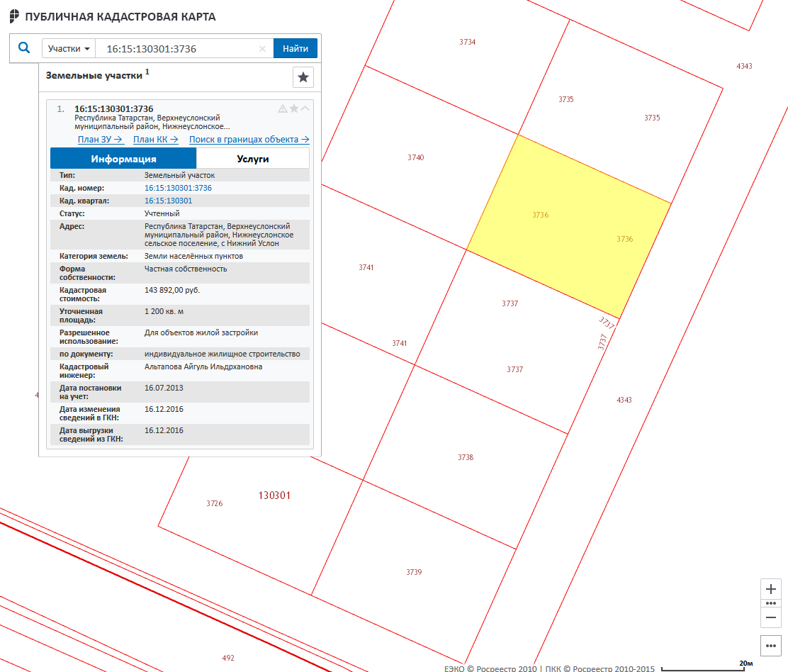Click the engineer name Альтапова Айгуль Ильдрхановна

click(203, 367)
